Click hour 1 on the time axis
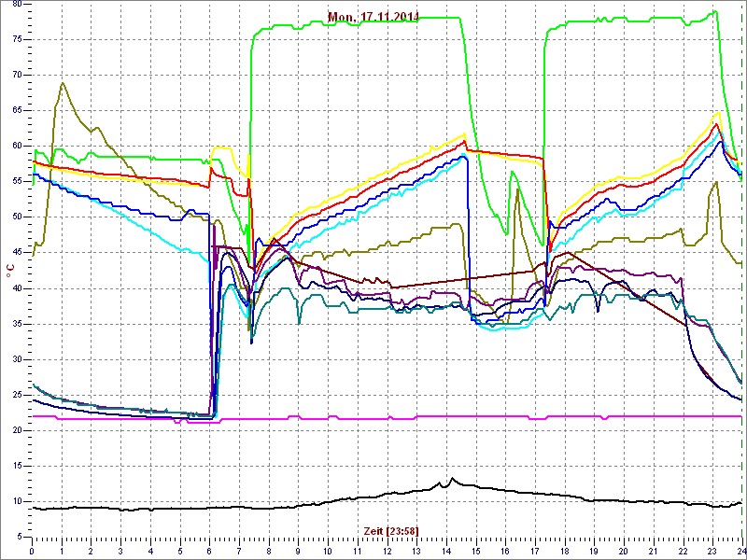 (62, 551)
